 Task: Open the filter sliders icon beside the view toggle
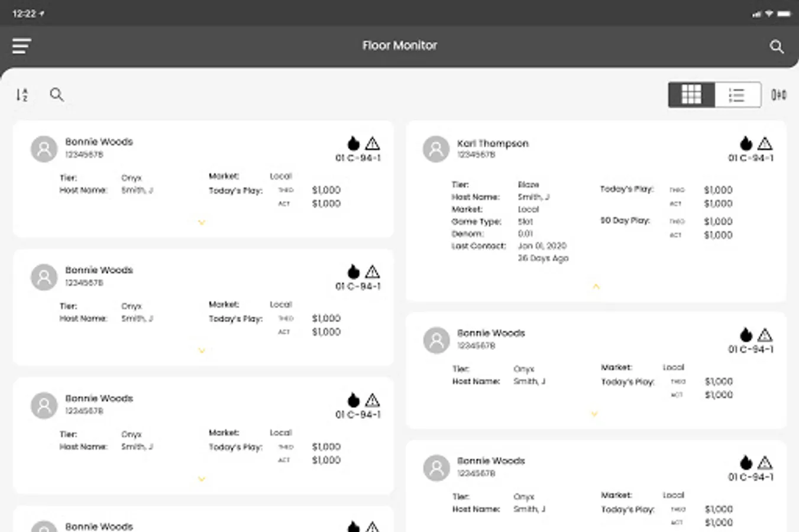[x=779, y=95]
